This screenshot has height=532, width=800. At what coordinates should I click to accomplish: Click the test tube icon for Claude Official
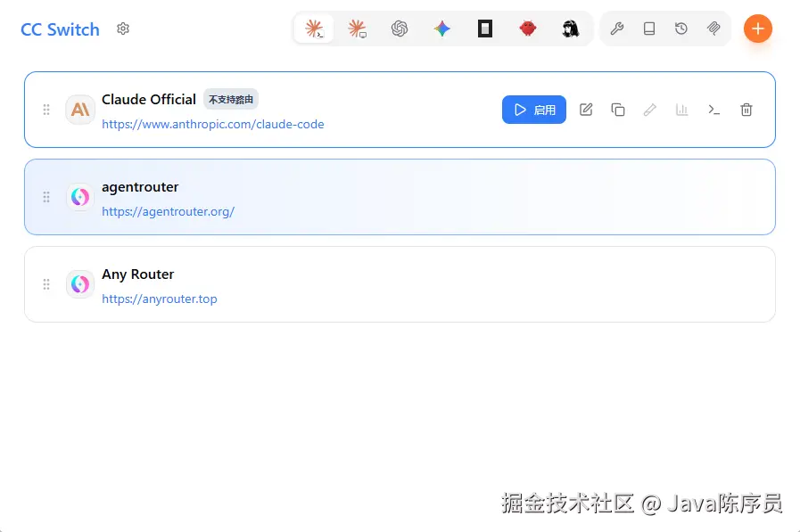click(650, 110)
